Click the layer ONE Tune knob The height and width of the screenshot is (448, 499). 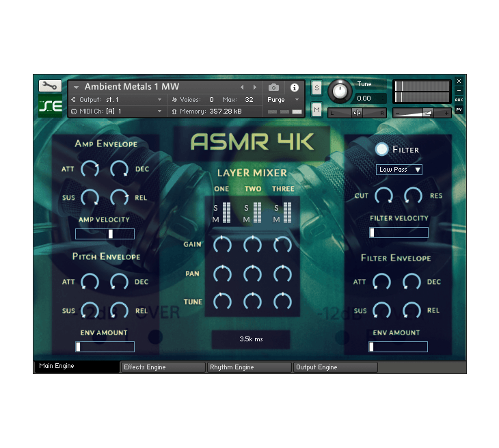pos(222,302)
